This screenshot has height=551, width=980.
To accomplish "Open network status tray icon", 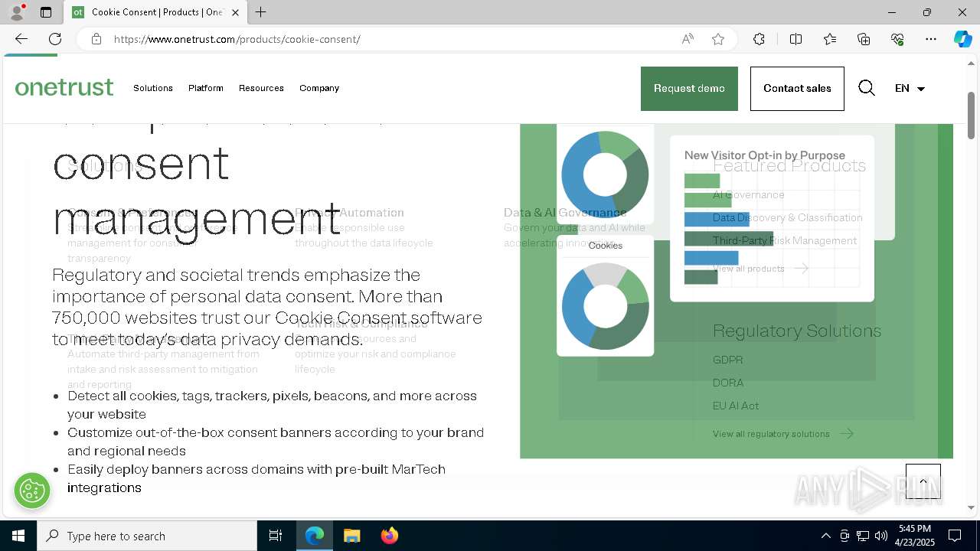I will coord(863,536).
